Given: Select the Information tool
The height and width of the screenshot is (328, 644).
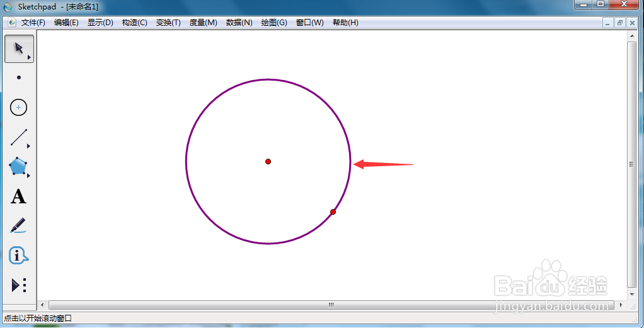Looking at the screenshot, I should click(x=18, y=256).
